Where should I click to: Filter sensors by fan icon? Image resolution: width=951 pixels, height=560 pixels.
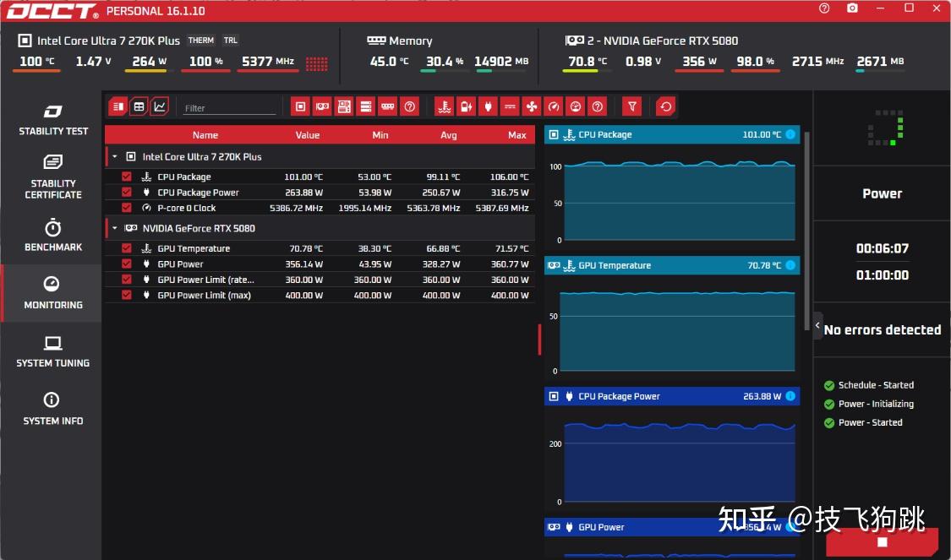coord(532,106)
